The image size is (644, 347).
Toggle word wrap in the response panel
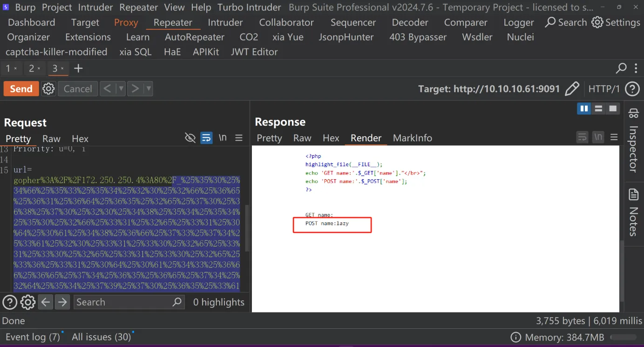[582, 137]
